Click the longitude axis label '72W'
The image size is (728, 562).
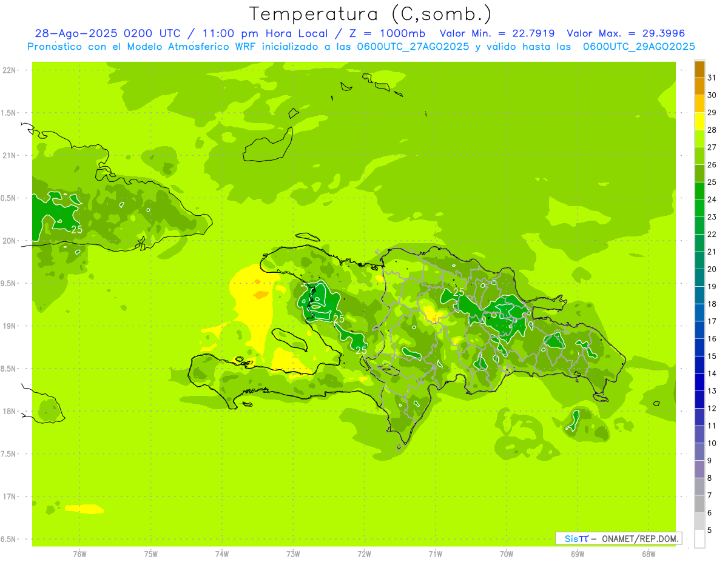click(x=365, y=554)
